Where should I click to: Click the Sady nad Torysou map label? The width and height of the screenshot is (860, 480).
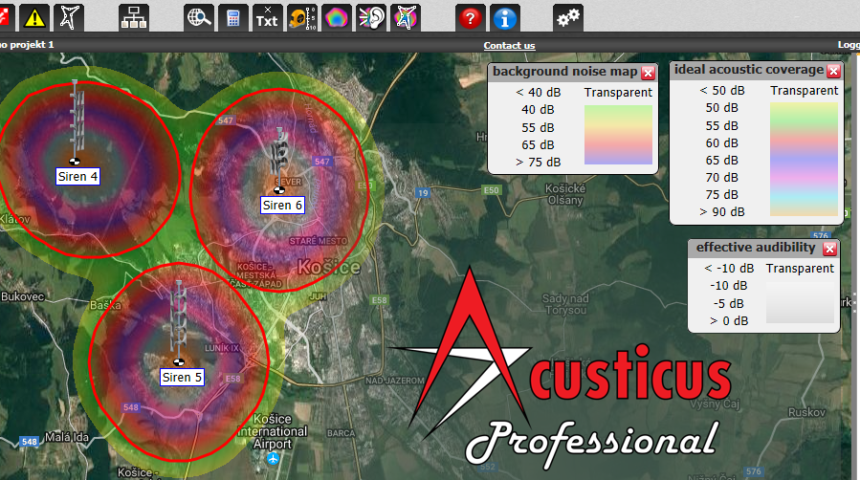click(x=565, y=304)
